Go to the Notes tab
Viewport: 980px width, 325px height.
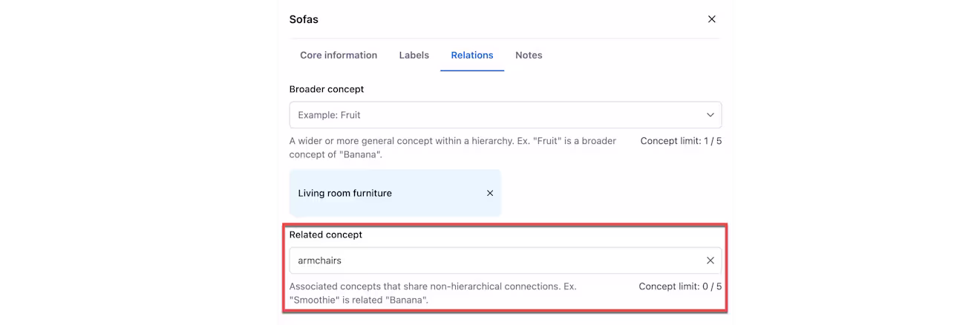click(529, 55)
